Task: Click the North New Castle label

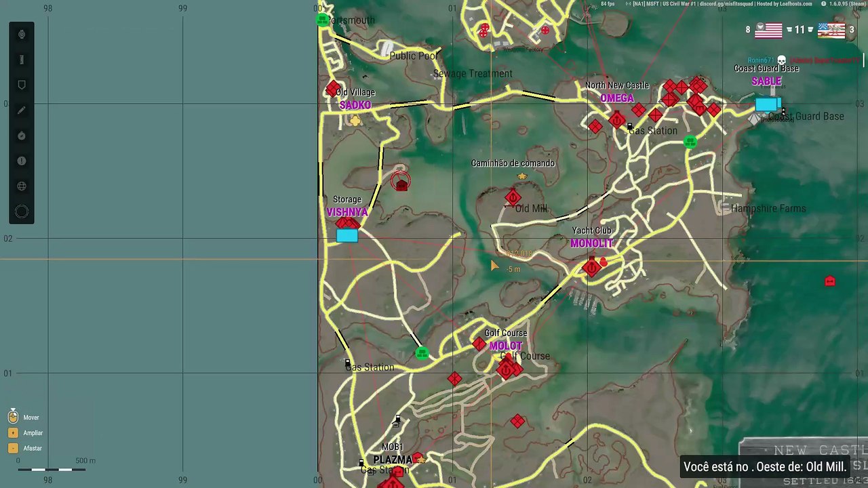Action: pyautogui.click(x=617, y=85)
